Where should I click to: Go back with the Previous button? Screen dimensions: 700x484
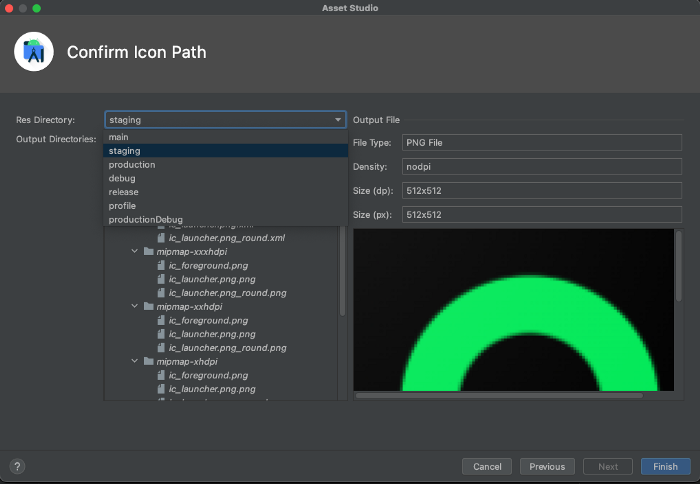tap(547, 467)
